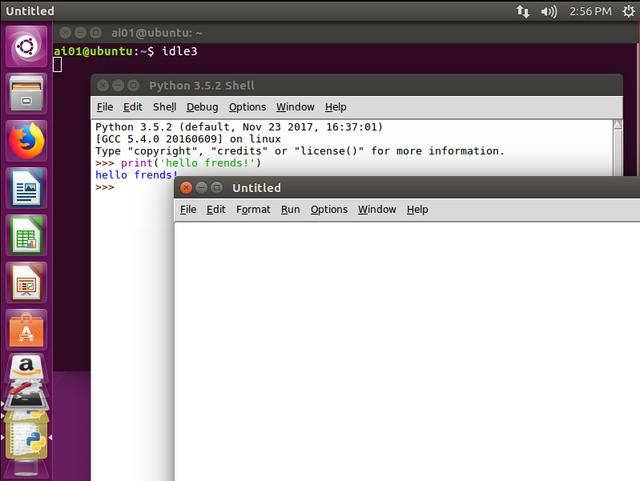Viewport: 640px width, 481px height.
Task: Open Firefox web browser
Action: coord(27,141)
